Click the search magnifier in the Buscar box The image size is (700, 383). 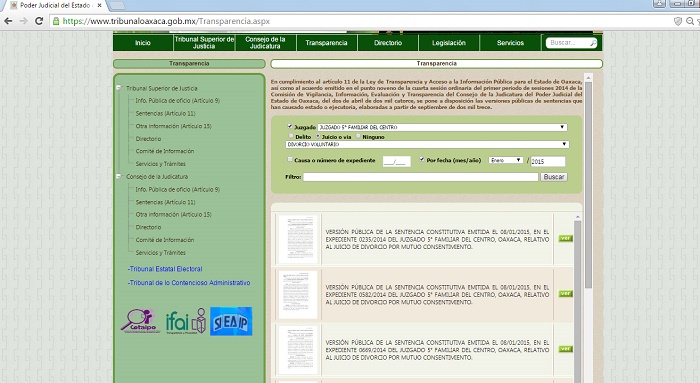[x=593, y=43]
